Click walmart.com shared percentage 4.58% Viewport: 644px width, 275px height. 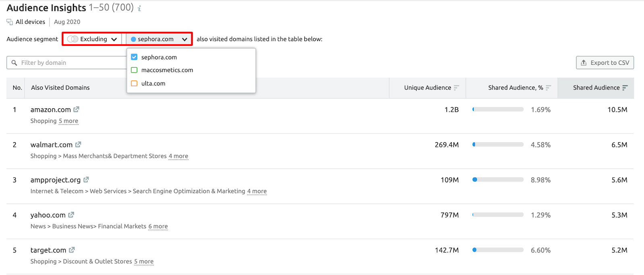(541, 145)
